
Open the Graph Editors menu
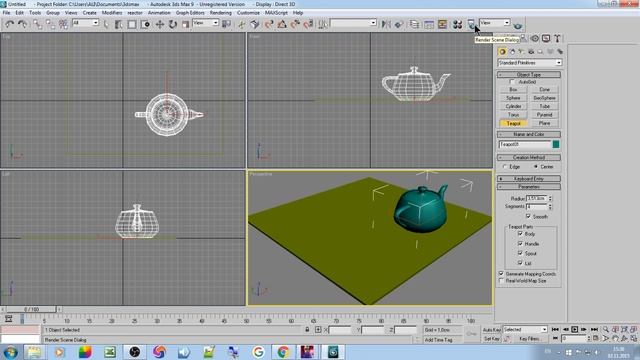(190, 13)
